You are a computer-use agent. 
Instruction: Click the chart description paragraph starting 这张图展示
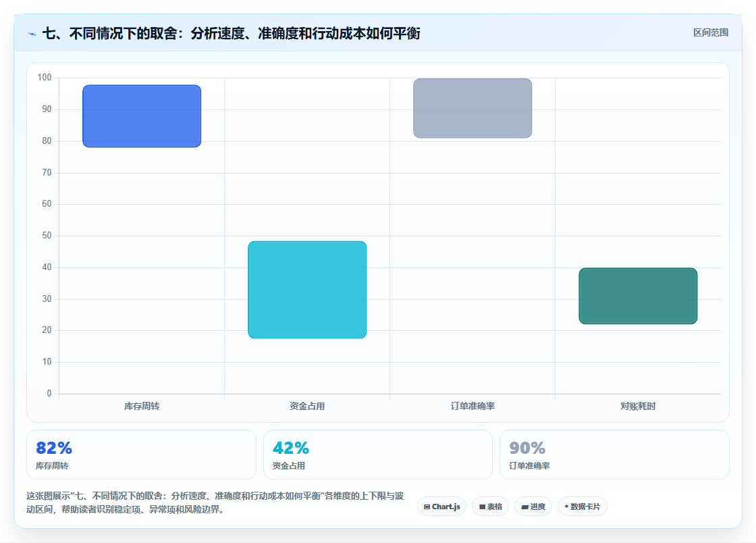[x=215, y=502]
